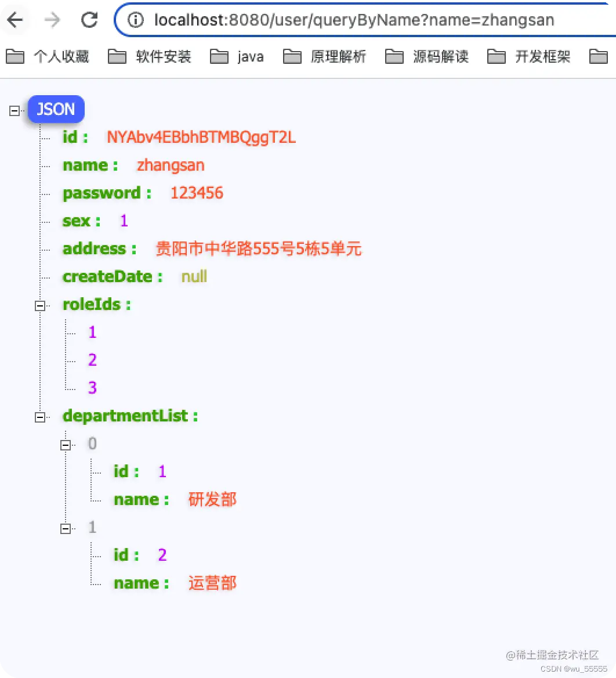Viewport: 616px width, 678px height.
Task: Collapse the roleIds array node
Action: click(39, 305)
